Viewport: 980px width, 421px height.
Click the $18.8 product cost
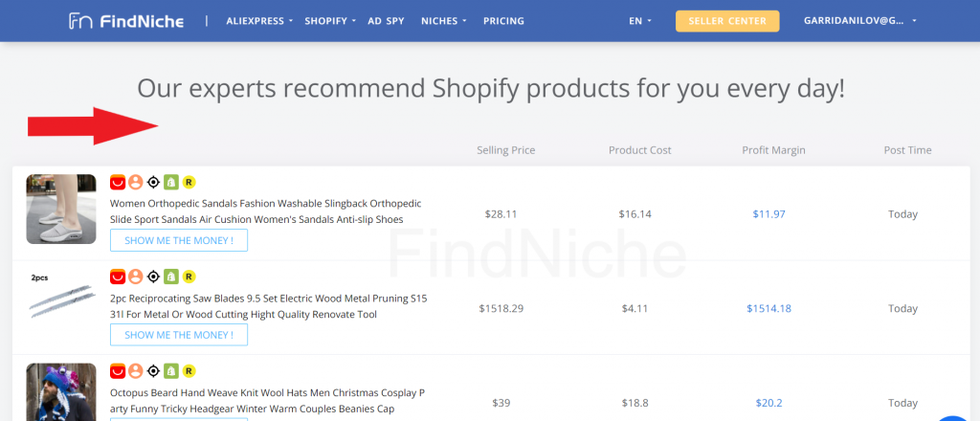(x=635, y=403)
